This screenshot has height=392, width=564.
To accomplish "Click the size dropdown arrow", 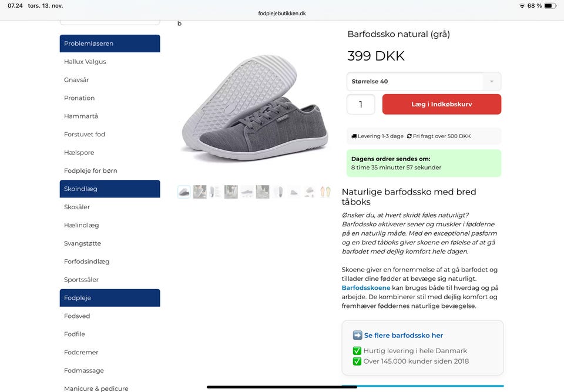I will click(492, 82).
